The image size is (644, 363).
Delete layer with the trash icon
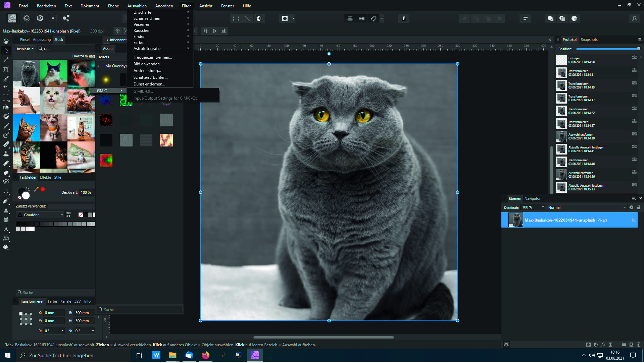[x=639, y=345]
